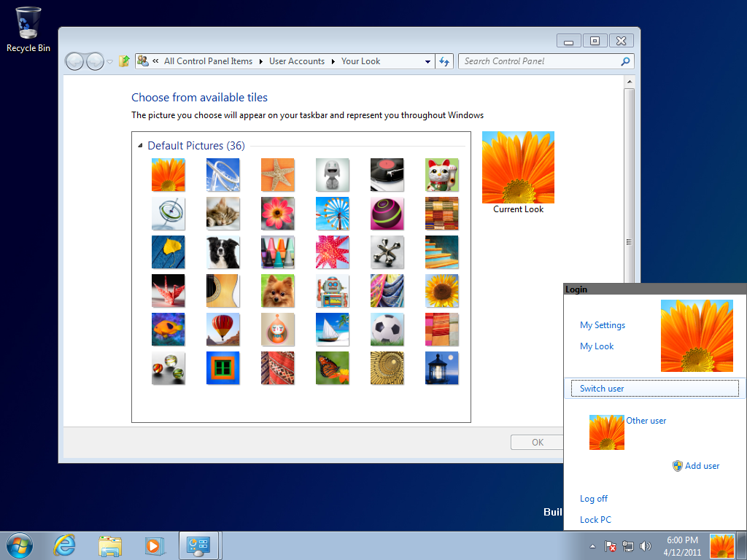Pick the border collie dog picture

coord(222,252)
